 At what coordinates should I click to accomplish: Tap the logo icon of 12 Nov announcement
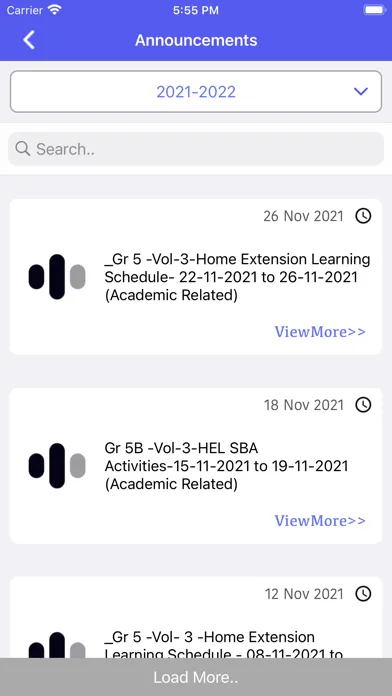pyautogui.click(x=57, y=645)
